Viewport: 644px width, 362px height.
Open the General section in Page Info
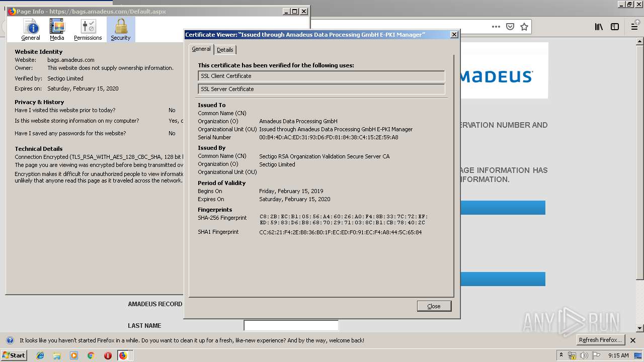[31, 30]
